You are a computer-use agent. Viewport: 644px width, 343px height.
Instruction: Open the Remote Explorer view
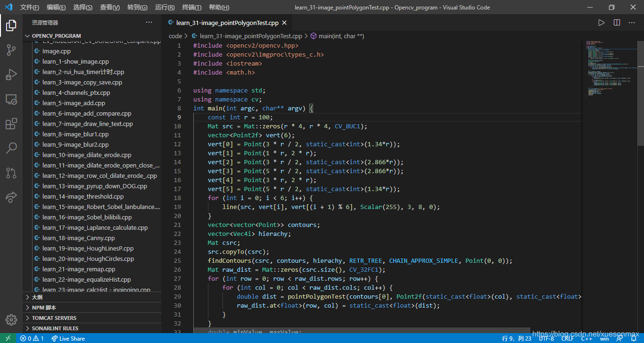click(11, 99)
